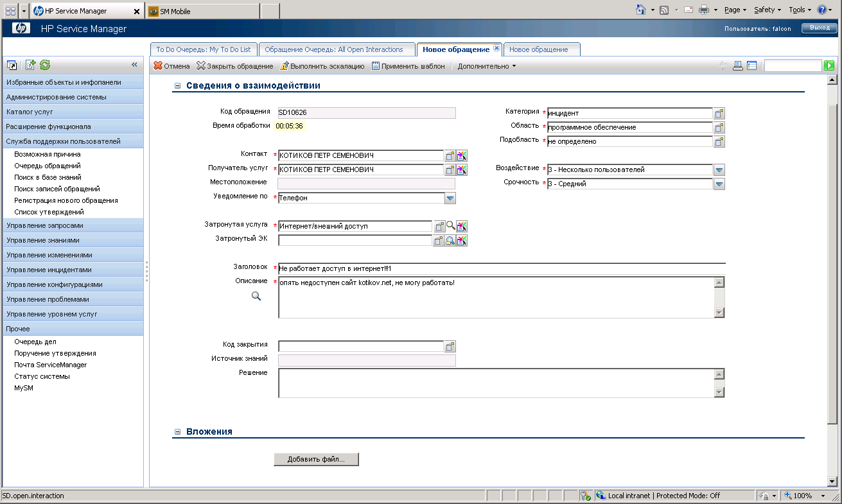This screenshot has width=842, height=504.
Task: Open fill lookup for Подобласть field
Action: pyautogui.click(x=719, y=141)
